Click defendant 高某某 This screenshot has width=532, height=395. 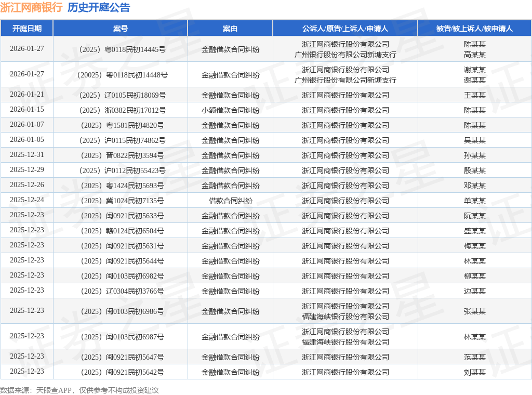pyautogui.click(x=475, y=55)
